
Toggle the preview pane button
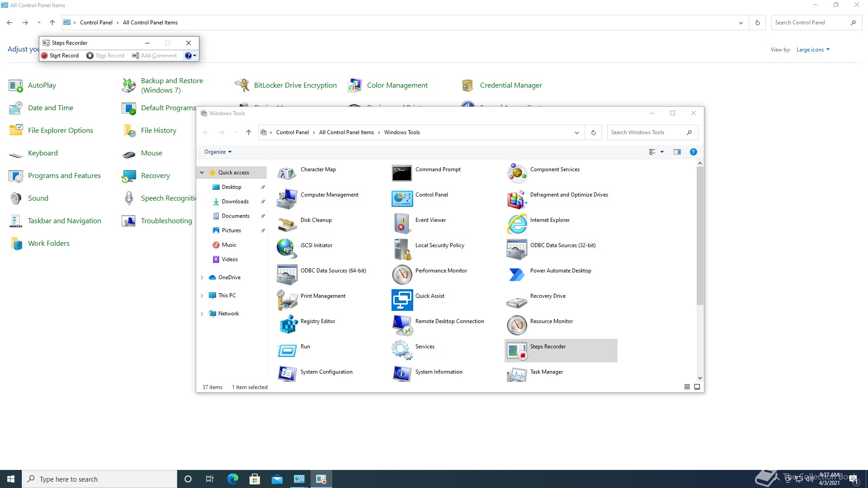click(x=677, y=152)
